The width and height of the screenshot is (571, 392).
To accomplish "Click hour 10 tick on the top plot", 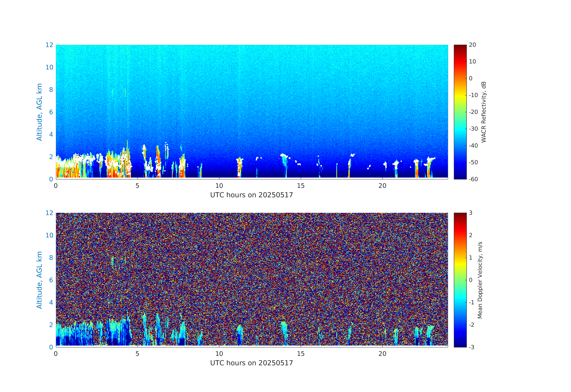I will [219, 186].
